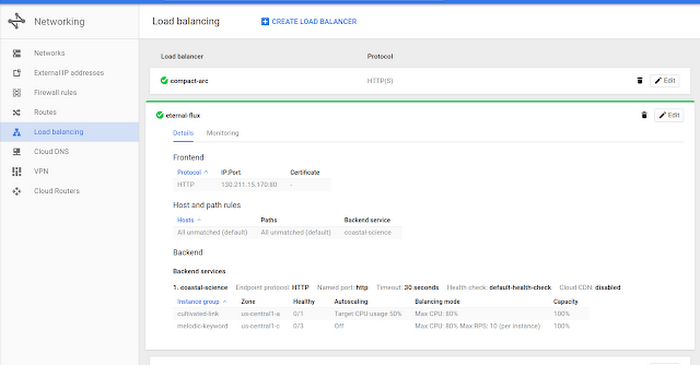Viewport: 700px width, 365px height.
Task: Click the 130.211.15.170:80 IP cell
Action: pyautogui.click(x=249, y=184)
